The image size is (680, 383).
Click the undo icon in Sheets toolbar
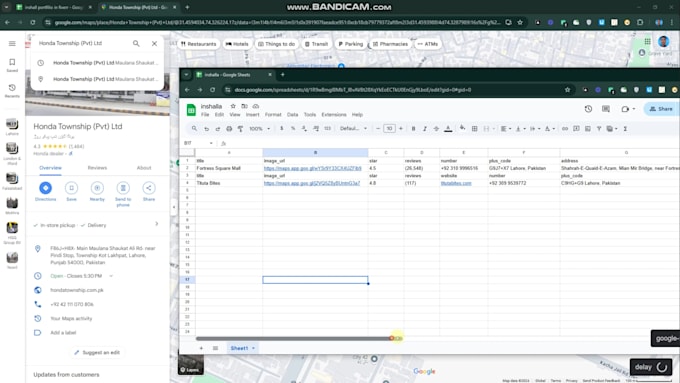coord(206,129)
